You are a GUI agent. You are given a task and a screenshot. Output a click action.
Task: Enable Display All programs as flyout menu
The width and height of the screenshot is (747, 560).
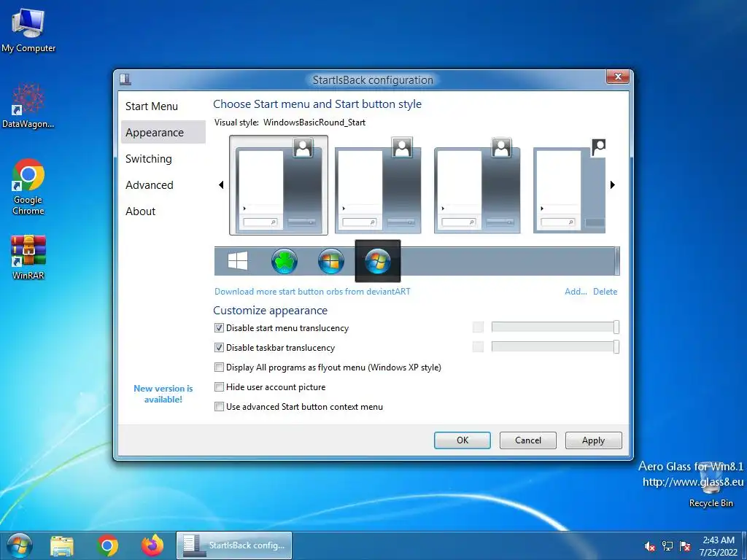click(x=219, y=367)
